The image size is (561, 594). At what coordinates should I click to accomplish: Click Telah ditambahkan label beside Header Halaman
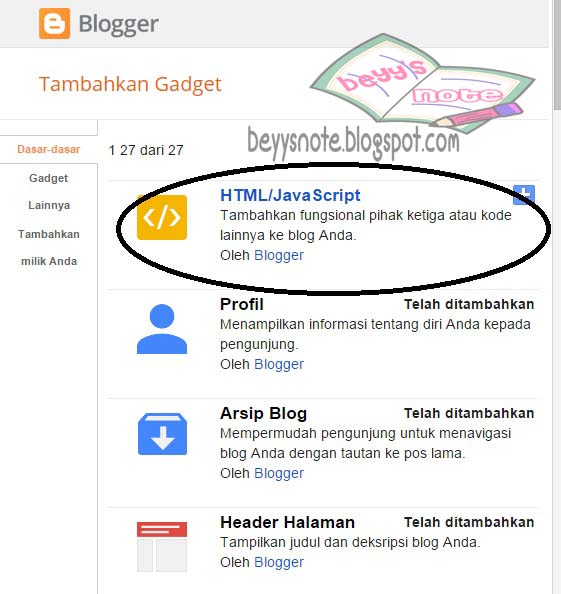[469, 522]
